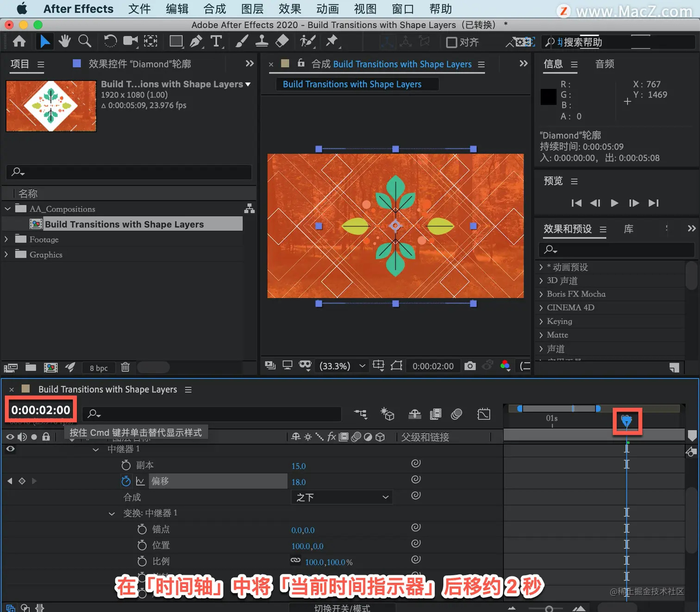Open the Apple menu
This screenshot has width=700, height=612.
[x=22, y=9]
